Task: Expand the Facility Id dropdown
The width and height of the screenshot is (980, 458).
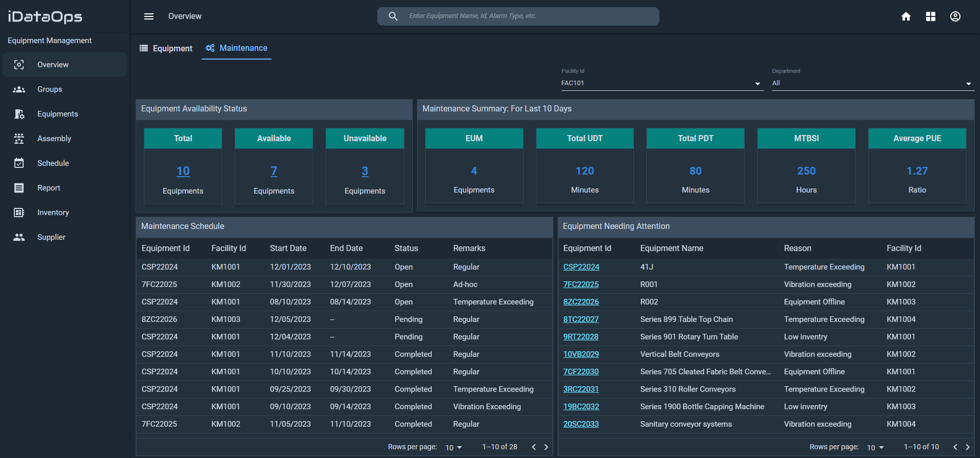Action: pyautogui.click(x=661, y=83)
